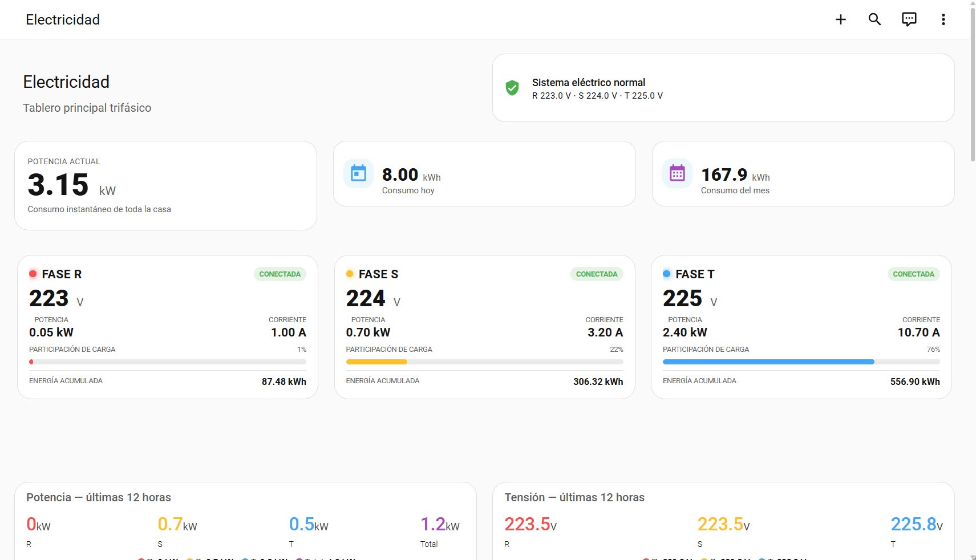Image resolution: width=976 pixels, height=560 pixels.
Task: Click the plus add icon in header
Action: click(x=840, y=19)
